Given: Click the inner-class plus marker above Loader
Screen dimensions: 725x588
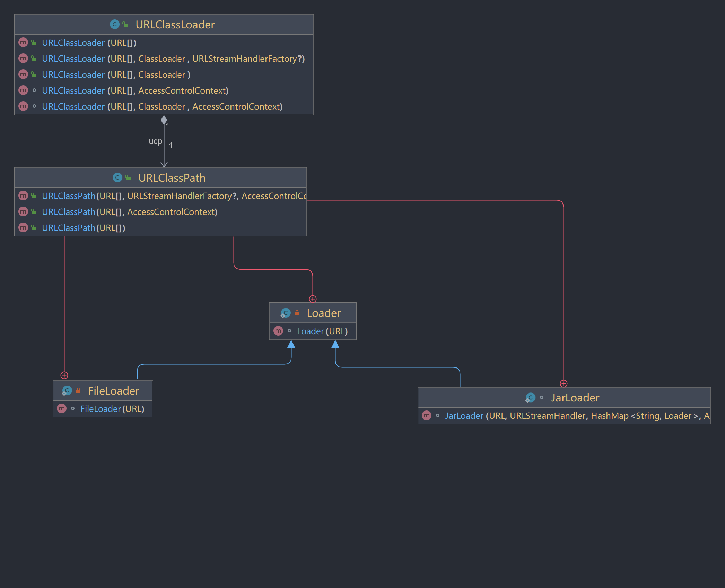Looking at the screenshot, I should (313, 299).
